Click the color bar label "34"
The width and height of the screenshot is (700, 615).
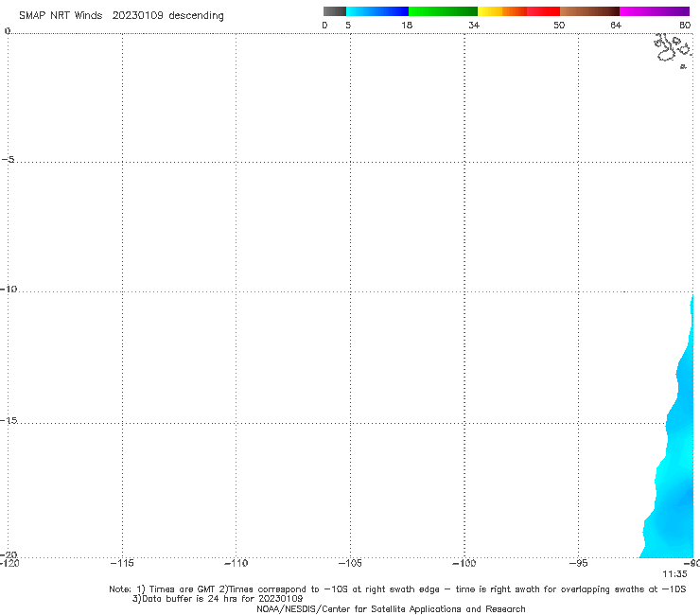[474, 25]
